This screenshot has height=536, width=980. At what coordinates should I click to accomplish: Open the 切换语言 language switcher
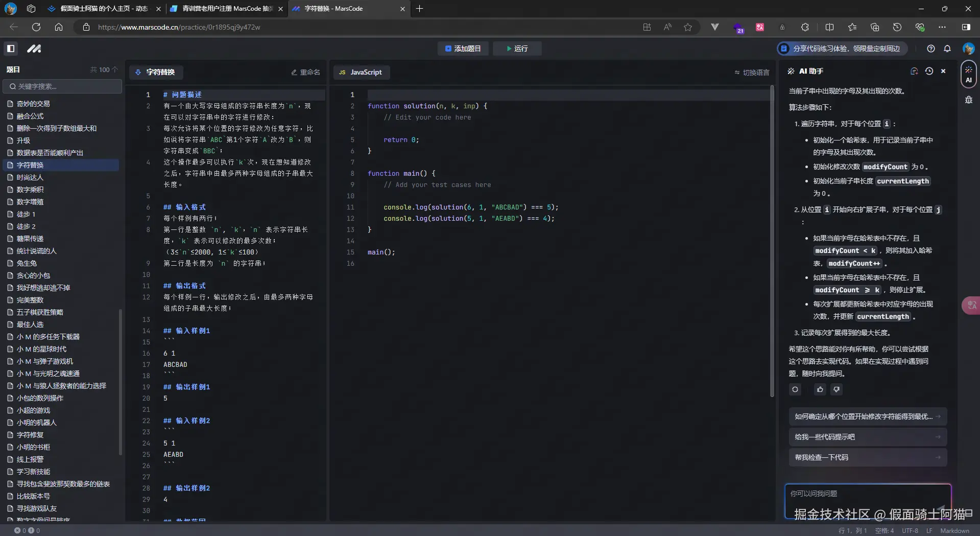[752, 73]
